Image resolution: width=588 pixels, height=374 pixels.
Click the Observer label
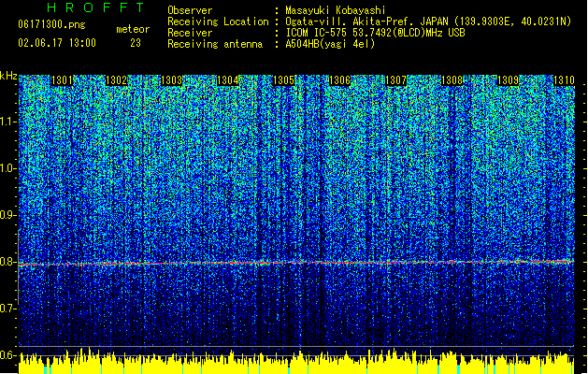click(190, 10)
